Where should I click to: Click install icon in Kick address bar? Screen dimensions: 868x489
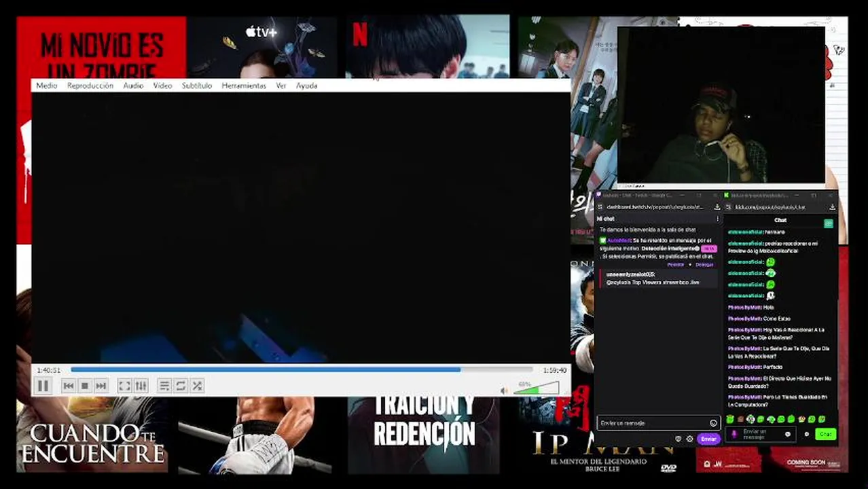[x=832, y=206]
